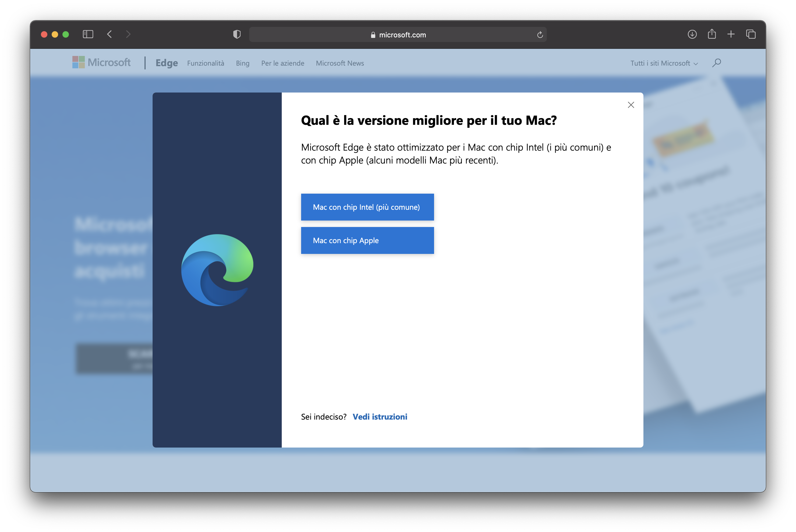Image resolution: width=796 pixels, height=532 pixels.
Task: Show the tab overview icon
Action: pyautogui.click(x=751, y=34)
